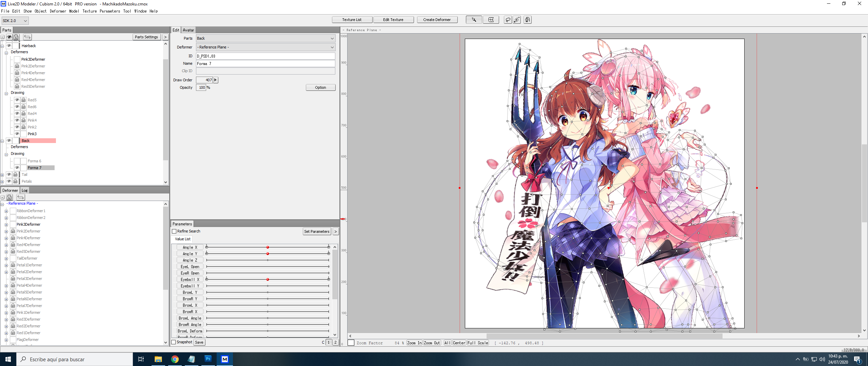Select the warp deformer grid tool
The width and height of the screenshot is (868, 366).
coord(491,20)
